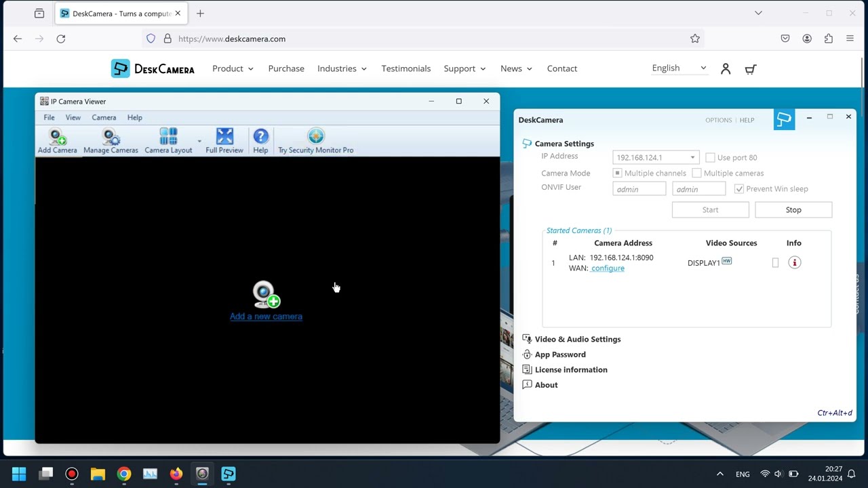This screenshot has width=868, height=488.
Task: Open a new browser tab with plus
Action: (200, 14)
